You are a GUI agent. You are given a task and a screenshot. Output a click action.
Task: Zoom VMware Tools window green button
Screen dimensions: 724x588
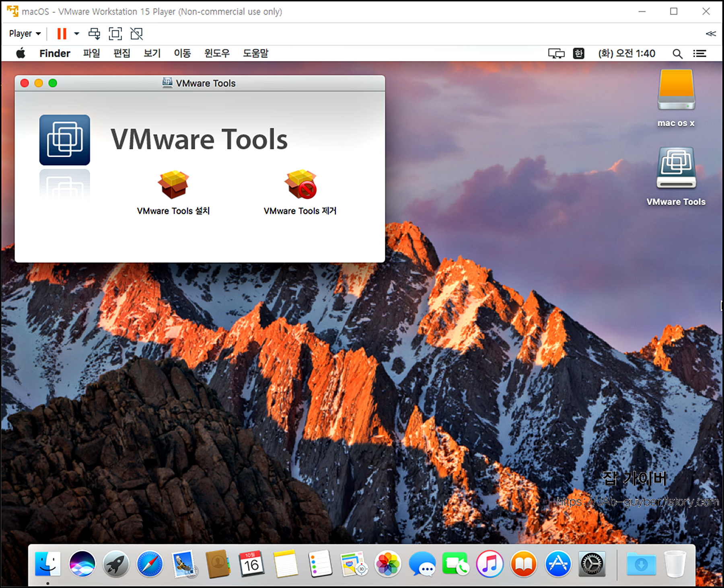coord(53,83)
